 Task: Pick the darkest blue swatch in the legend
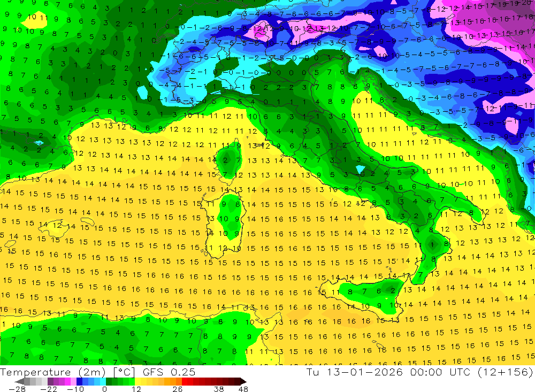79,382
